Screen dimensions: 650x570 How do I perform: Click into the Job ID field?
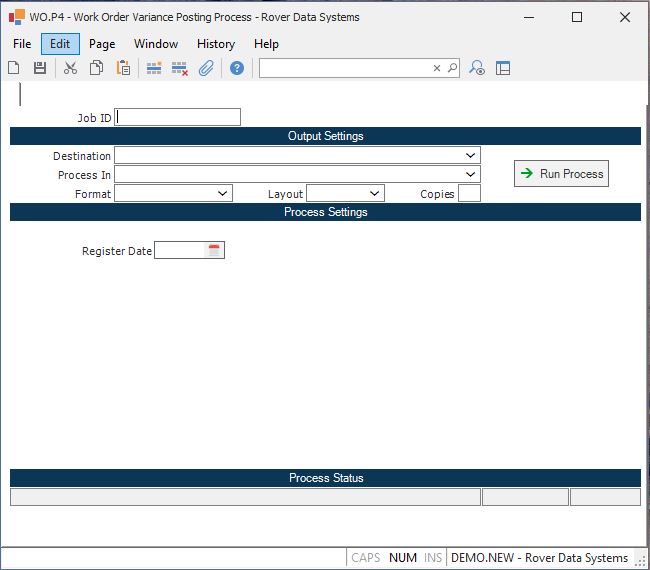(178, 117)
